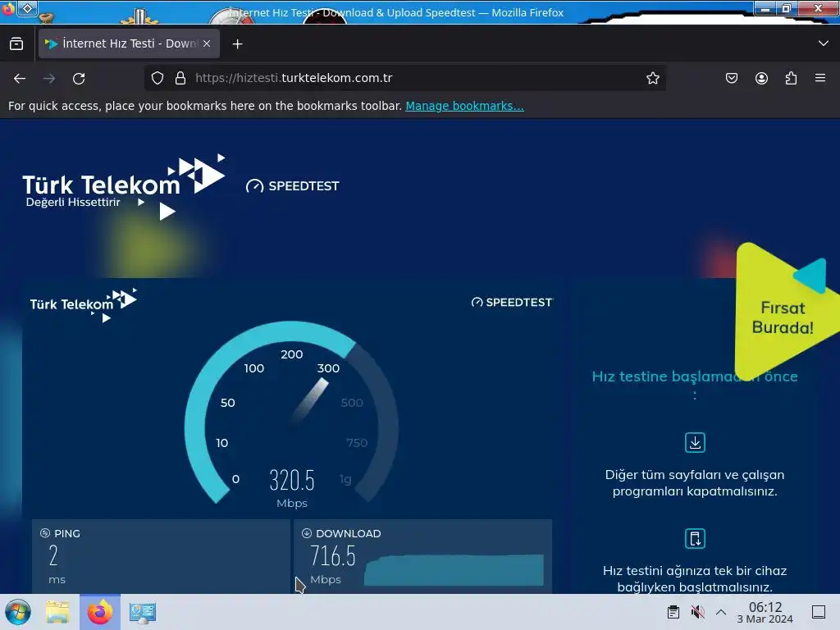
Task: Open the Firefox account icon
Action: (761, 78)
